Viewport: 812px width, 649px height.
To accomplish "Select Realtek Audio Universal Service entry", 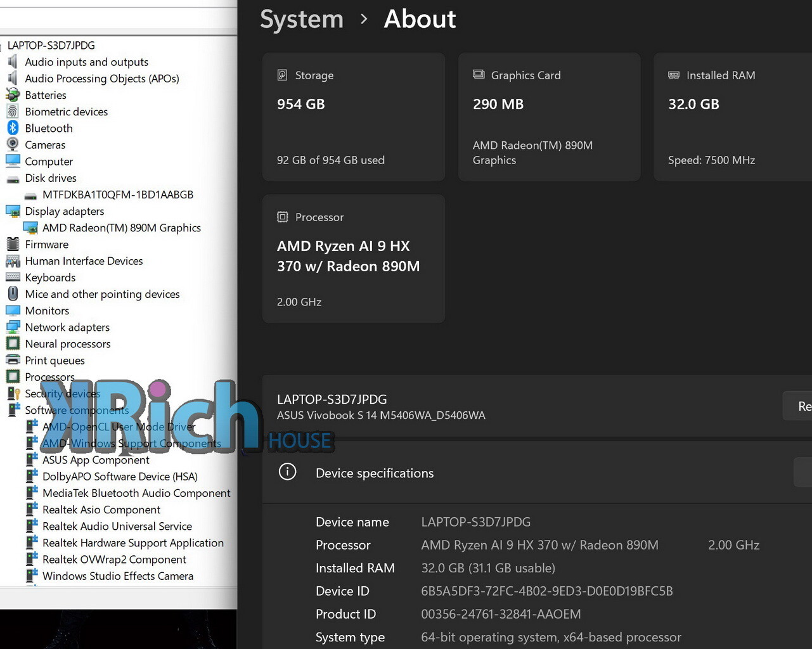I will (x=117, y=526).
